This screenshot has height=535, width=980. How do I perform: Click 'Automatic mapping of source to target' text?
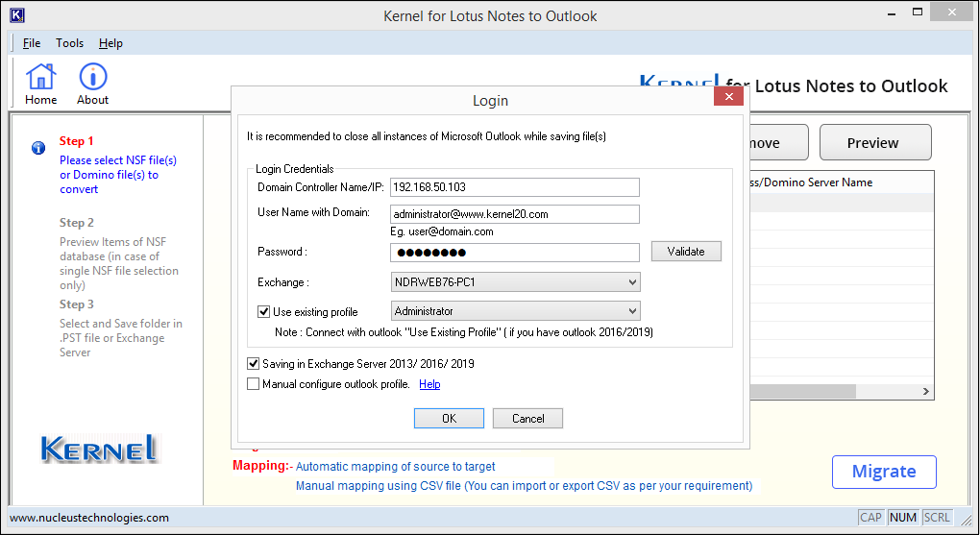pyautogui.click(x=395, y=466)
